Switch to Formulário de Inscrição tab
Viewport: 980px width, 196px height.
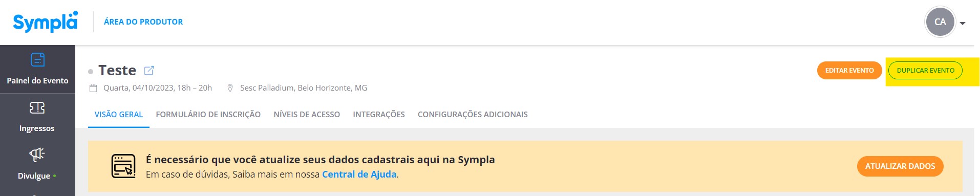click(x=208, y=115)
